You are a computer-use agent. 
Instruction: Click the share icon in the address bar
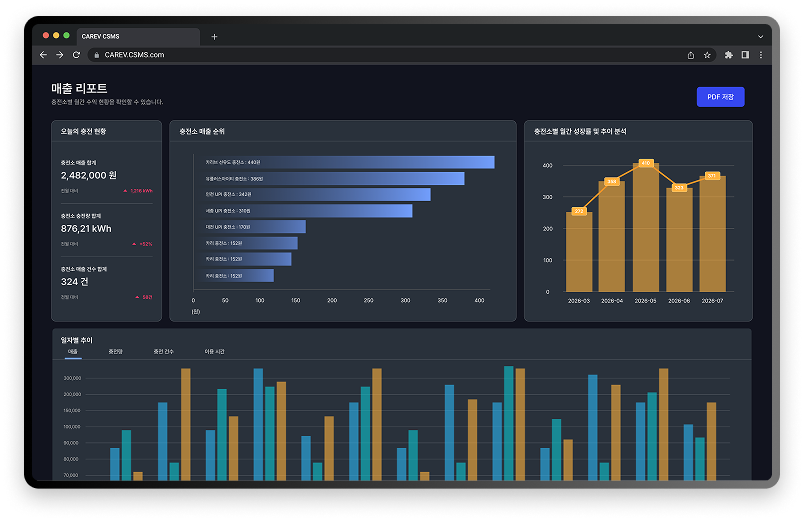click(x=691, y=55)
